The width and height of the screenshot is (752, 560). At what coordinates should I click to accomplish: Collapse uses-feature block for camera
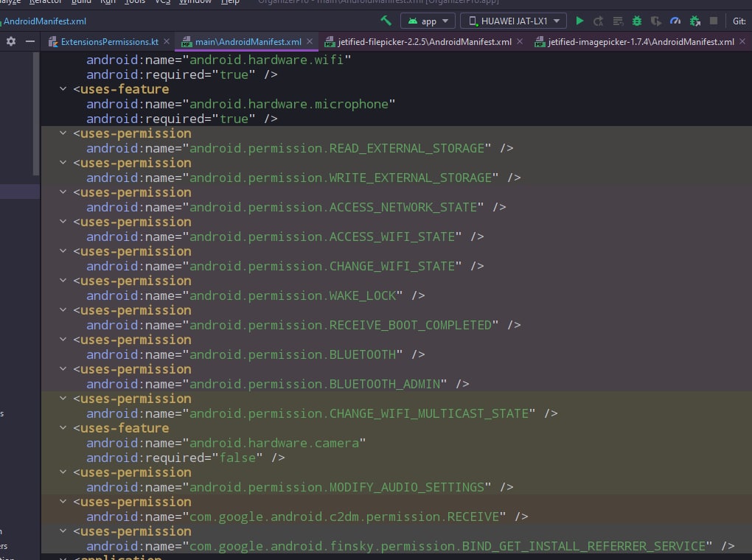pos(63,427)
